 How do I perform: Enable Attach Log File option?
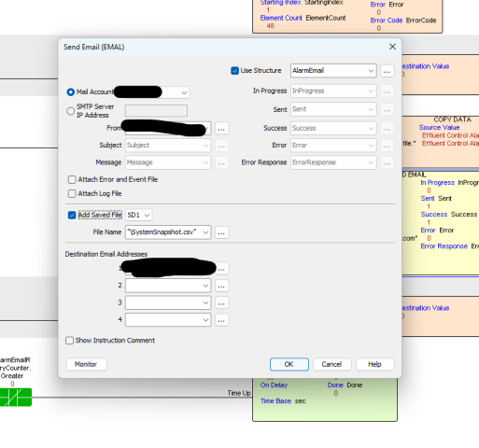point(72,193)
